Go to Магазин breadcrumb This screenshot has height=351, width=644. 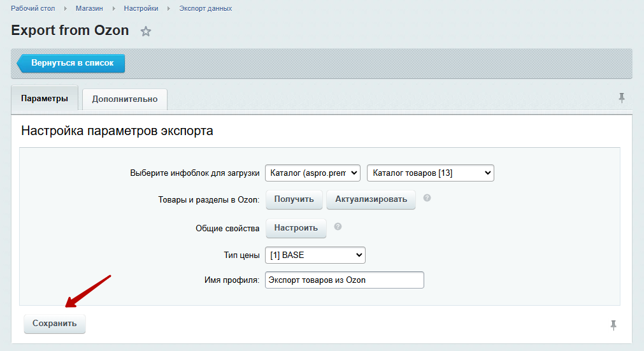(x=89, y=8)
